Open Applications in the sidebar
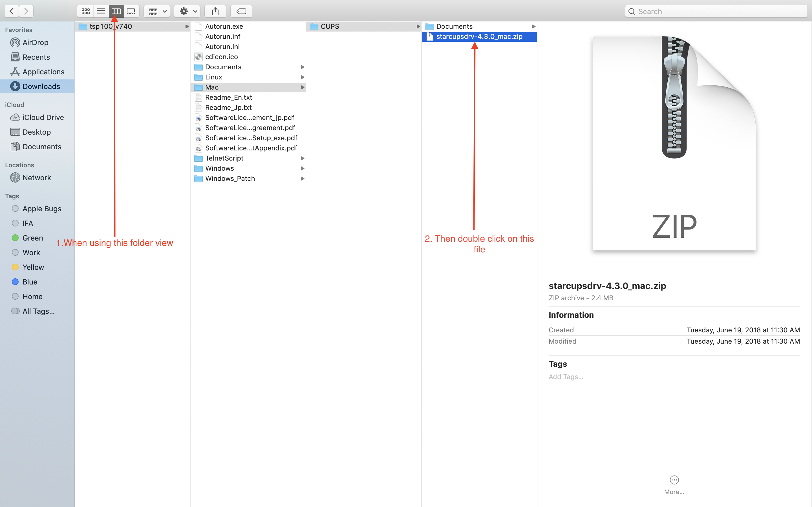Image resolution: width=812 pixels, height=507 pixels. tap(43, 72)
